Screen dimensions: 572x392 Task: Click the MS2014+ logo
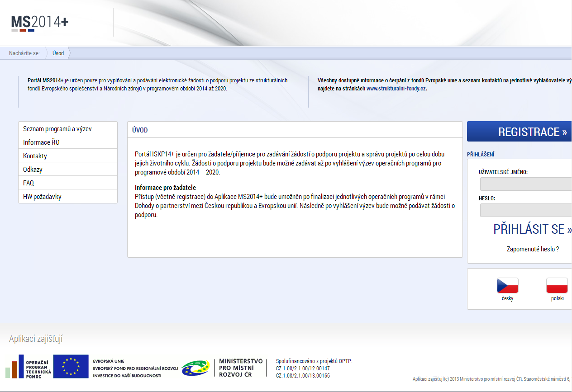tap(40, 23)
